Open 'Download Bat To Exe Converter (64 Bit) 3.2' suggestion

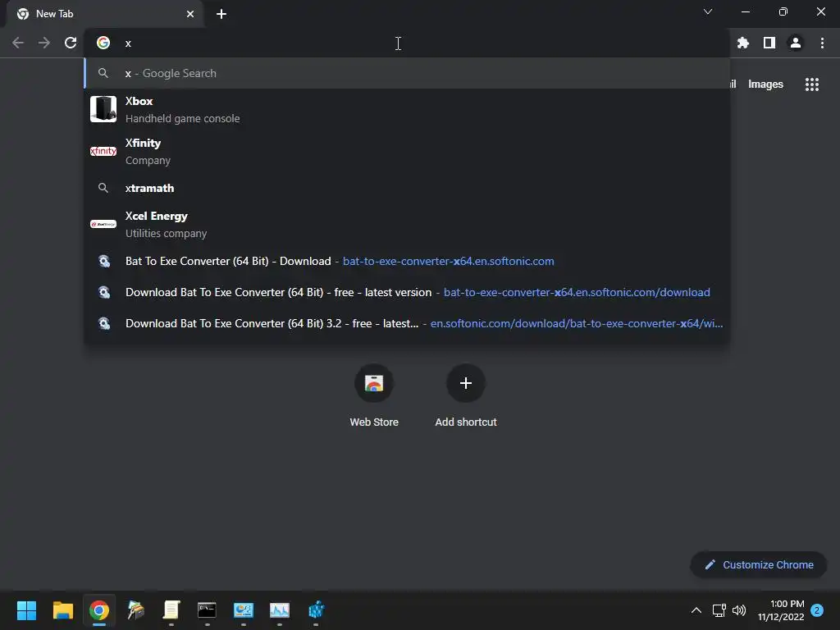point(407,323)
